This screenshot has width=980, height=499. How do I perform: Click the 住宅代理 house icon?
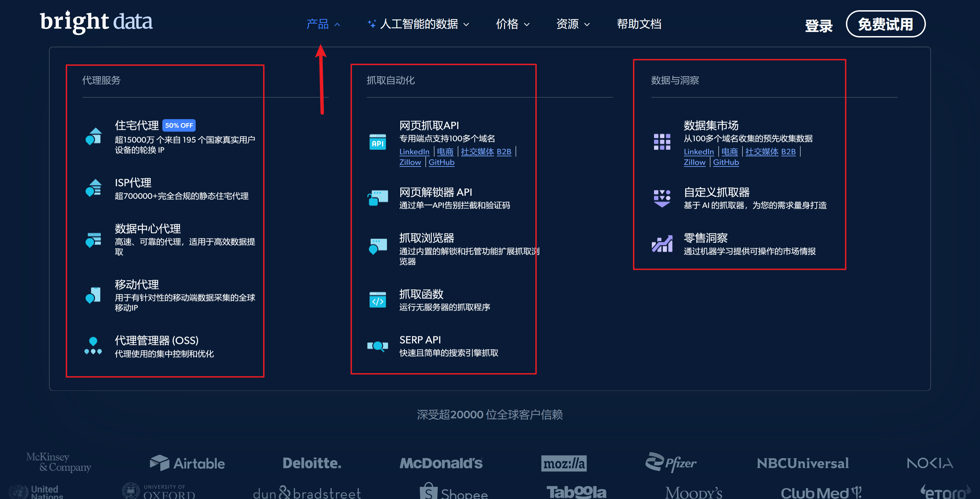[94, 136]
